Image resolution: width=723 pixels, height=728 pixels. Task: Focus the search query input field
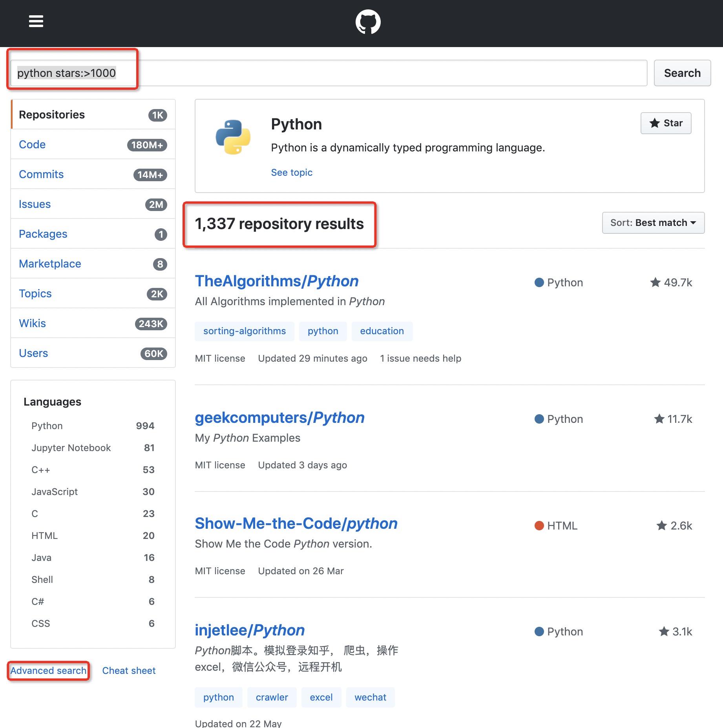tap(353, 73)
